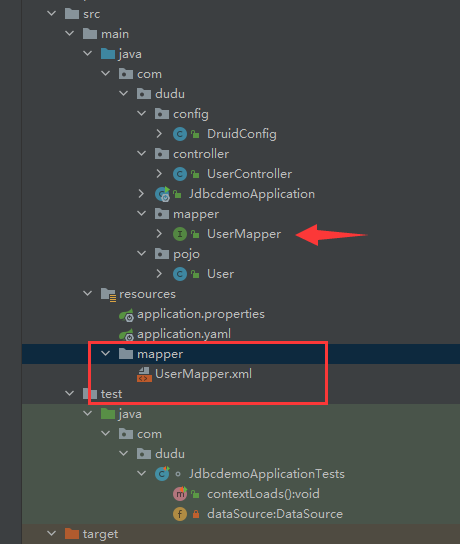Select the UserController class name
Viewport: 460px width, 544px height.
[x=249, y=173]
